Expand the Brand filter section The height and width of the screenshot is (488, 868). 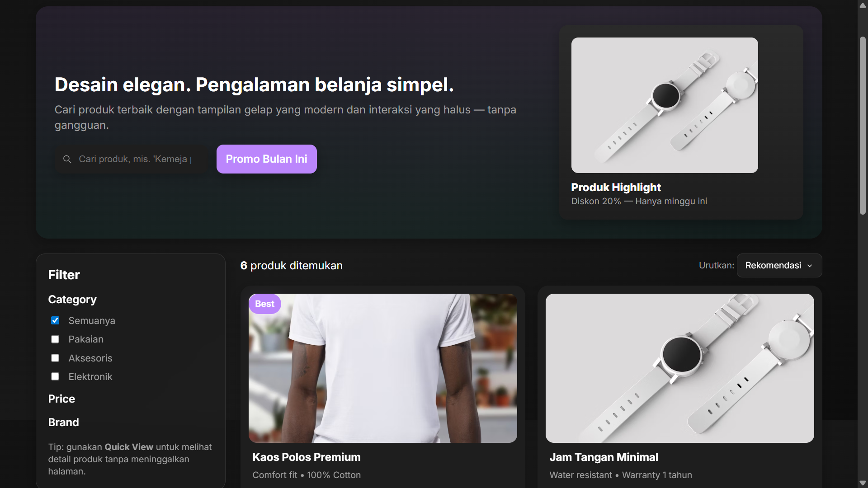point(64,422)
